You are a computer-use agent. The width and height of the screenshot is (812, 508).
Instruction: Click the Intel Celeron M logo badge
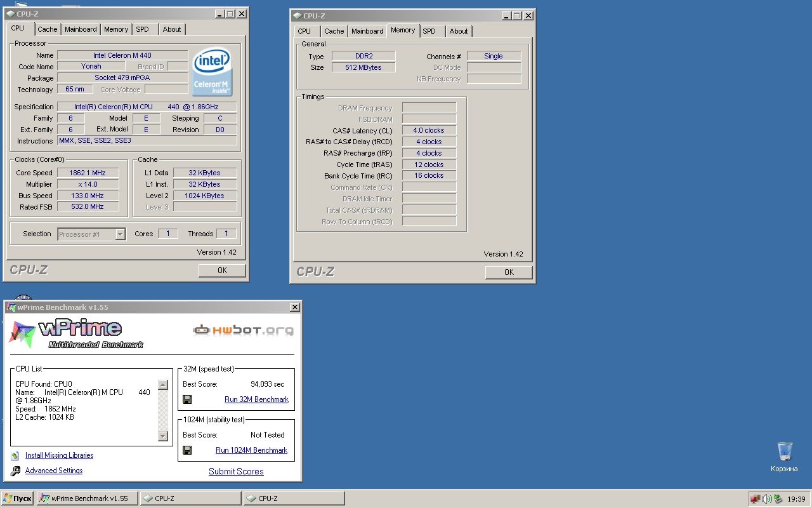(x=213, y=70)
